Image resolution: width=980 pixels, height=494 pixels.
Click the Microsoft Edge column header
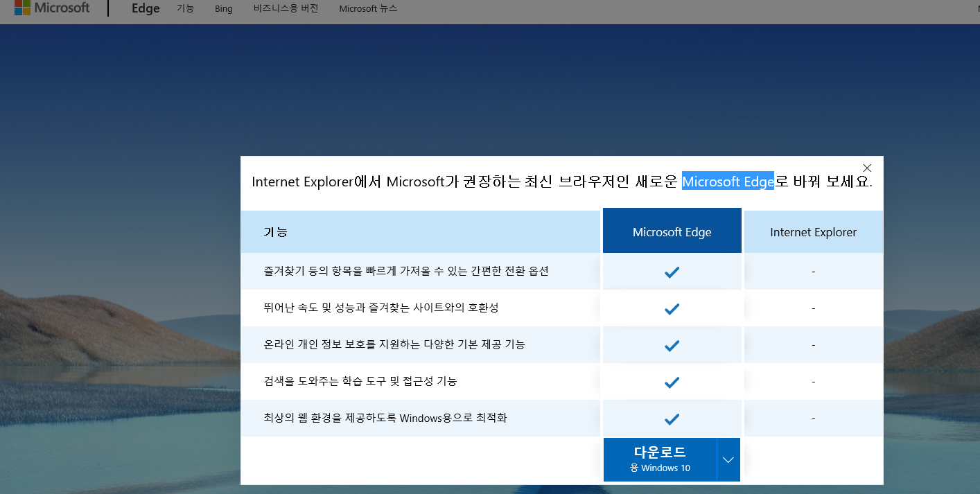click(x=672, y=232)
